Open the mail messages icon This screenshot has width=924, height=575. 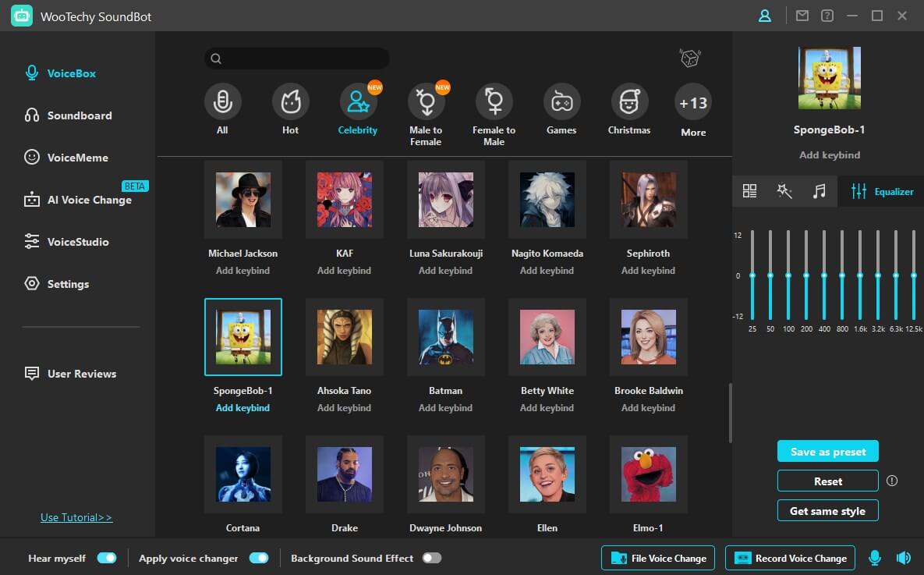802,16
